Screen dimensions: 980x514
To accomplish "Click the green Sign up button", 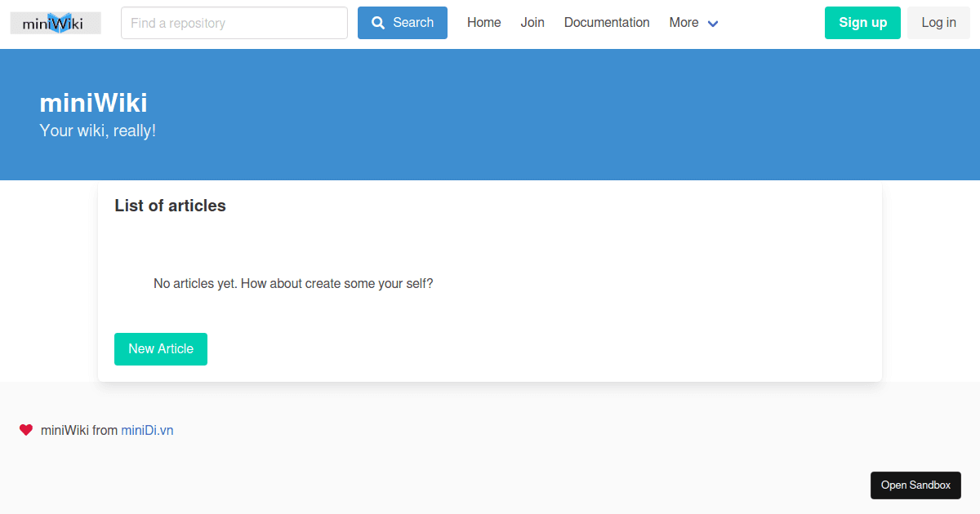I will pos(862,22).
